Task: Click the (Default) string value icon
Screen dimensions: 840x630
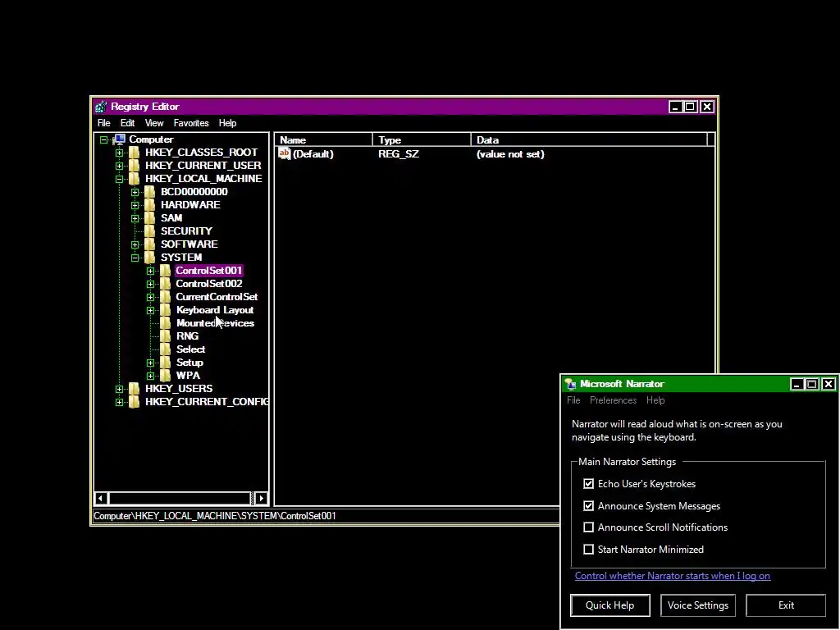Action: (x=285, y=153)
